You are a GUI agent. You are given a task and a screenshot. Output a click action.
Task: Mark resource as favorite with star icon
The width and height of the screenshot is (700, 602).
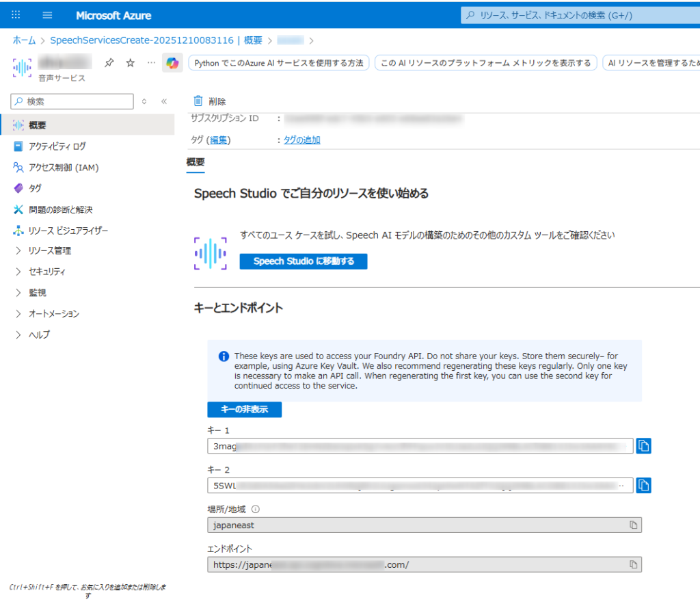[x=130, y=63]
